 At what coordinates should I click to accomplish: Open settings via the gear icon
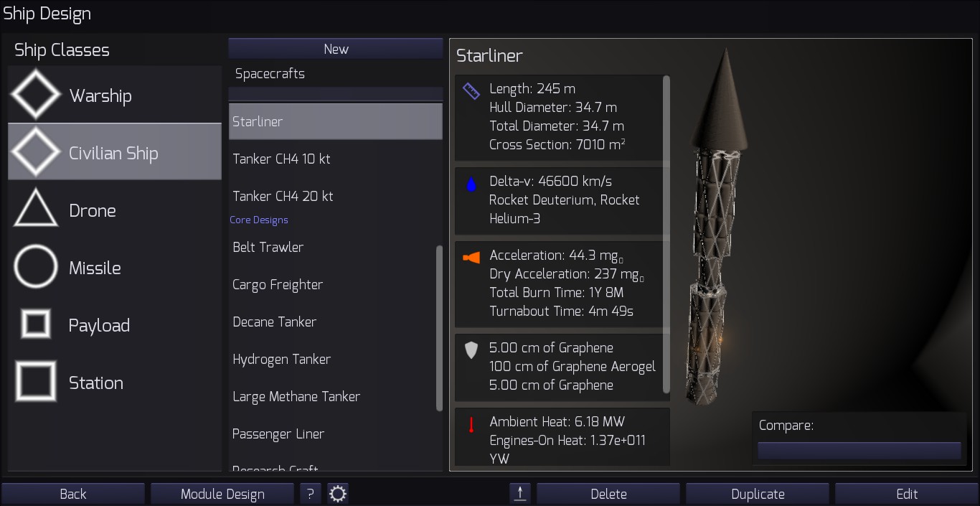[338, 494]
